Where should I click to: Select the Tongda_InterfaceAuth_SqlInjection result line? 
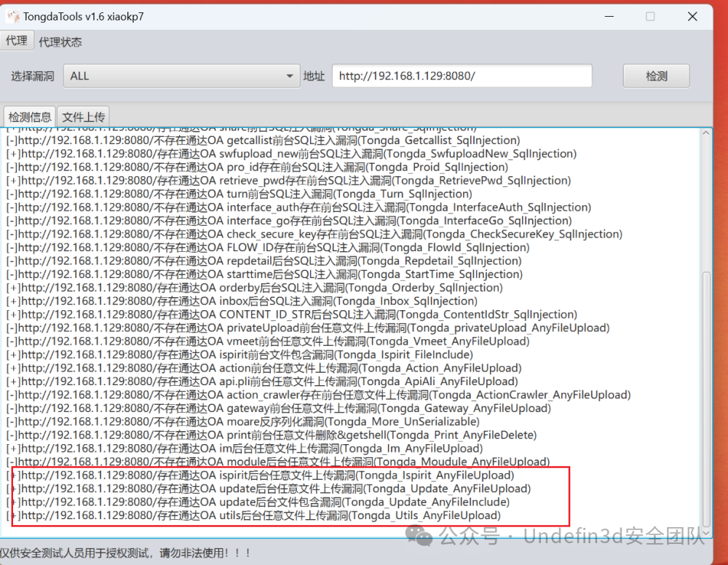298,207
